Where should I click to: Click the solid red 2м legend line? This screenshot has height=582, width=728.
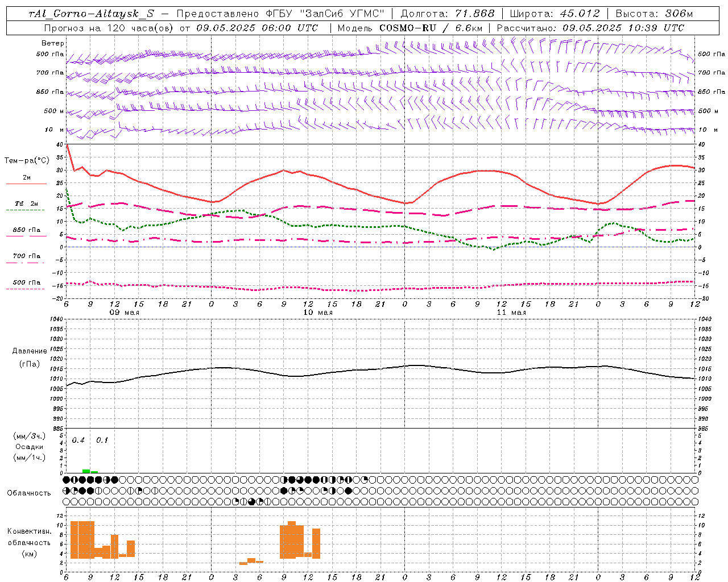[x=26, y=184]
